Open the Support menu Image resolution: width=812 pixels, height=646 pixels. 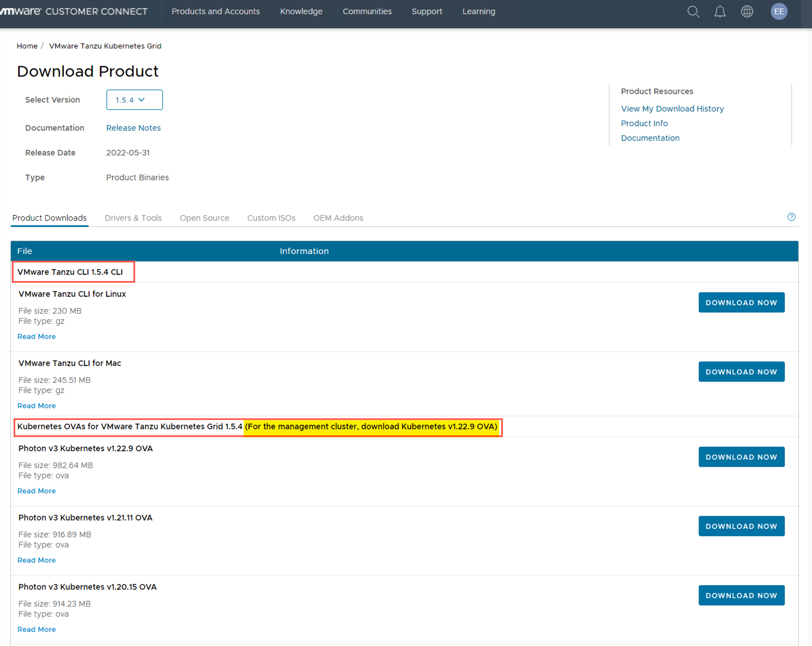pyautogui.click(x=427, y=11)
